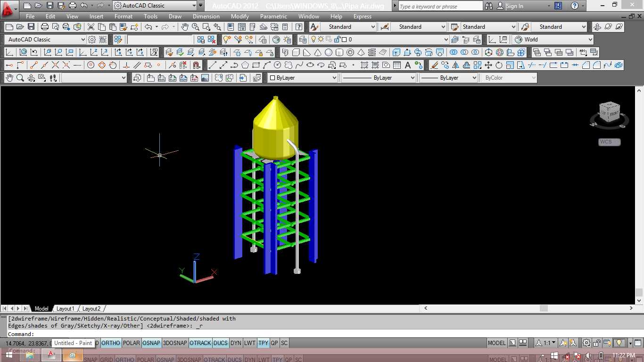Screen dimensions: 644x362
Task: Select the Cone tool in the Modeling toolbar
Action: click(318, 52)
